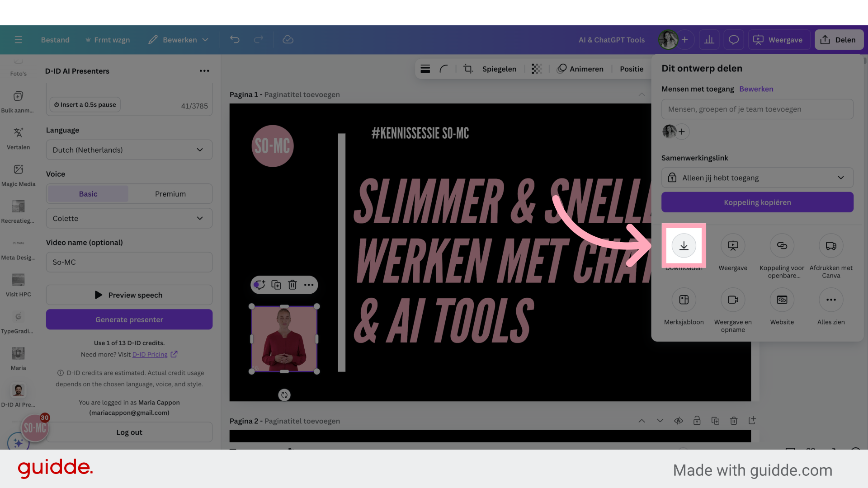Click the Pagina 1 title field
868x488 pixels.
click(x=302, y=94)
